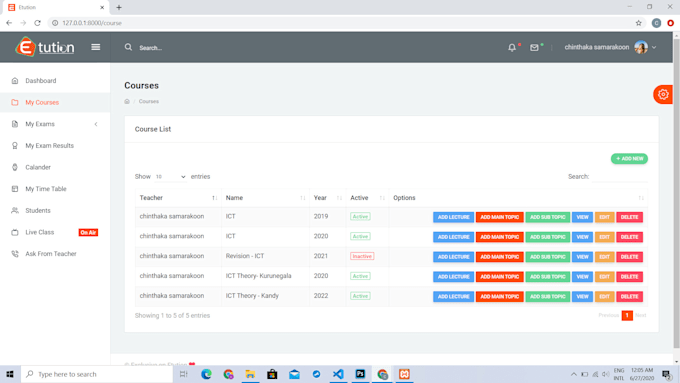
Task: Add lecture to ICT 2019 course
Action: tap(453, 217)
